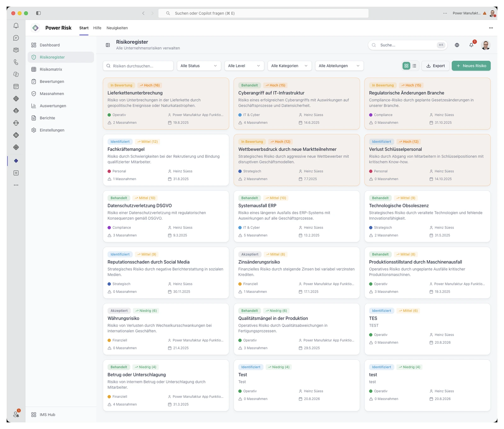Click the Export button
This screenshot has width=504, height=429.
(435, 66)
